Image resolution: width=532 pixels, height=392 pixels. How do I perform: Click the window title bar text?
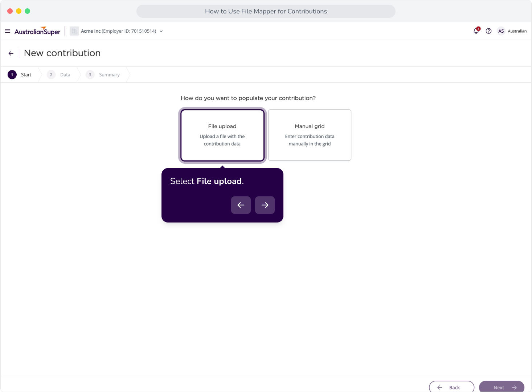point(266,11)
